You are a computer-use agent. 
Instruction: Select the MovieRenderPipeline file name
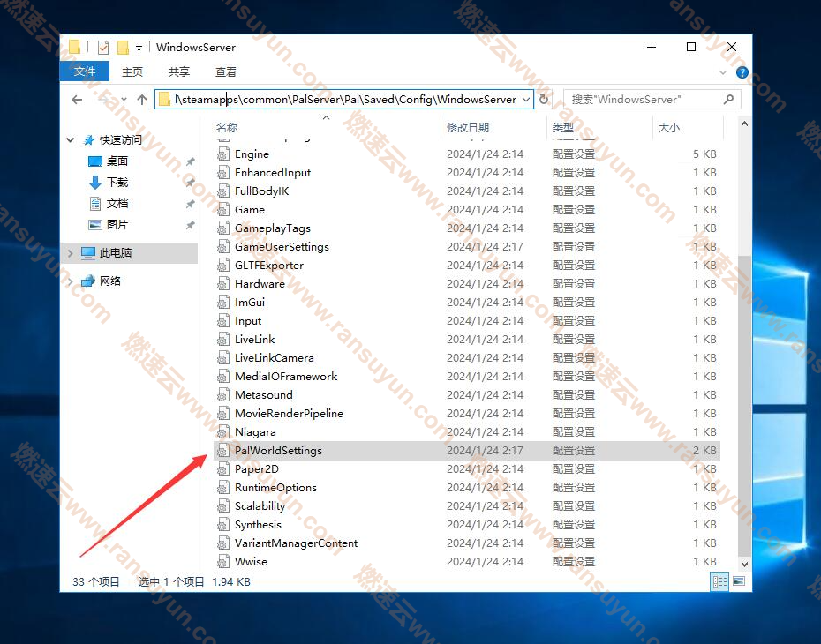coord(289,413)
